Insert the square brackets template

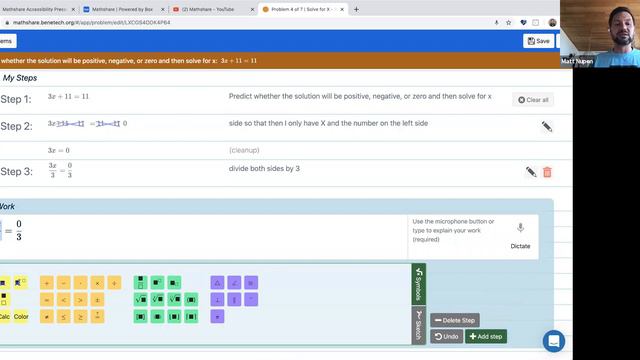[x=140, y=316]
